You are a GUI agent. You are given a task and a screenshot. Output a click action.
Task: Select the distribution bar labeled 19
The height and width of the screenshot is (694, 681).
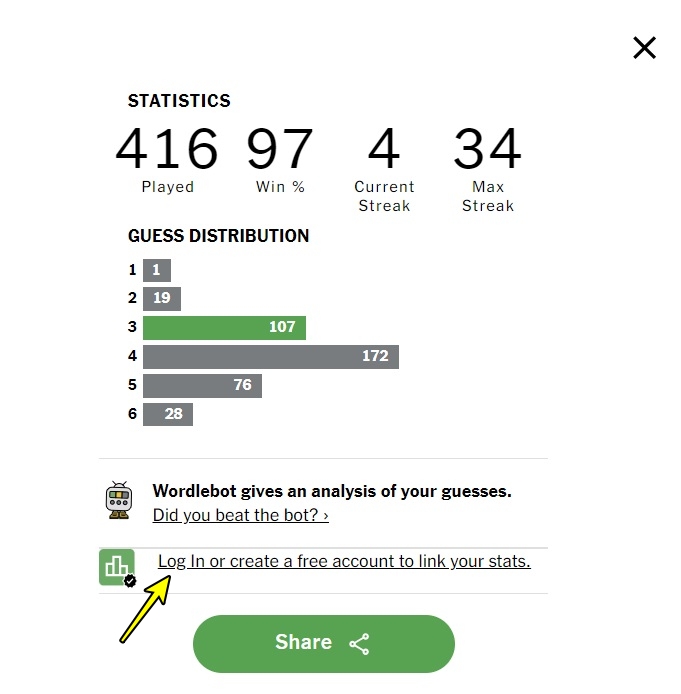(x=162, y=298)
